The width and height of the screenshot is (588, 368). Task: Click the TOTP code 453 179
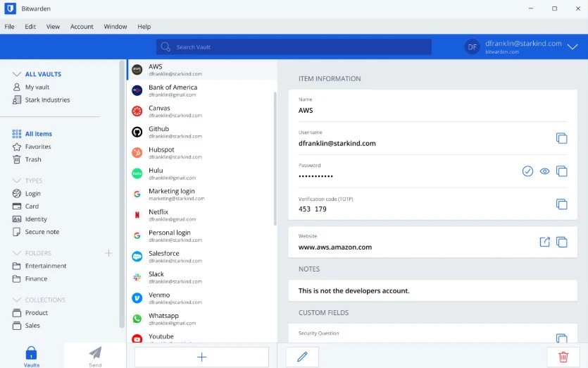[313, 209]
